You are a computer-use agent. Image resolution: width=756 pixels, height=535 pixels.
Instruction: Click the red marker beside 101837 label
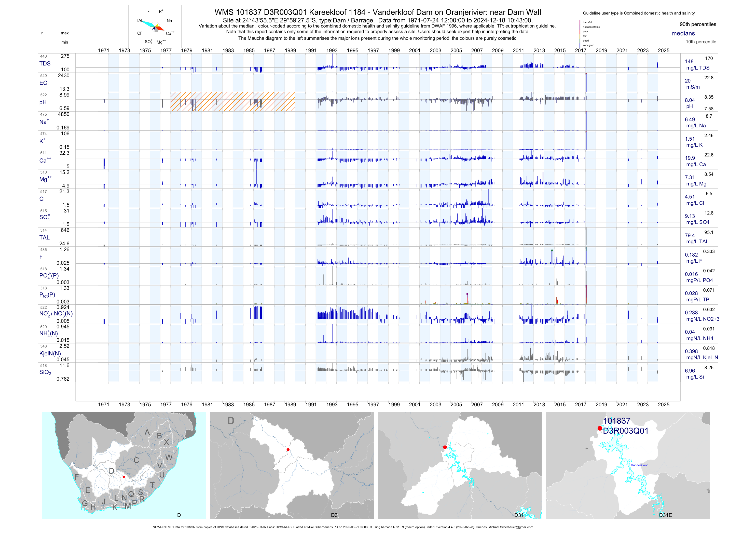pos(600,428)
